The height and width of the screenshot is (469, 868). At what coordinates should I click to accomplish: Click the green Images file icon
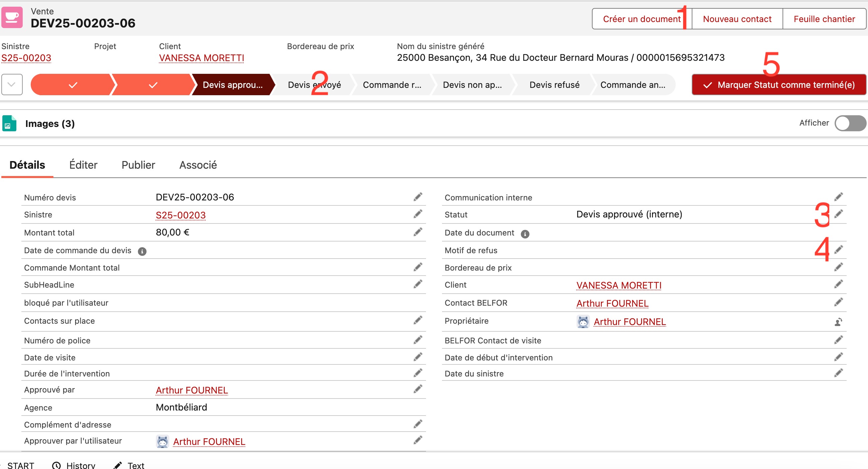coord(9,123)
